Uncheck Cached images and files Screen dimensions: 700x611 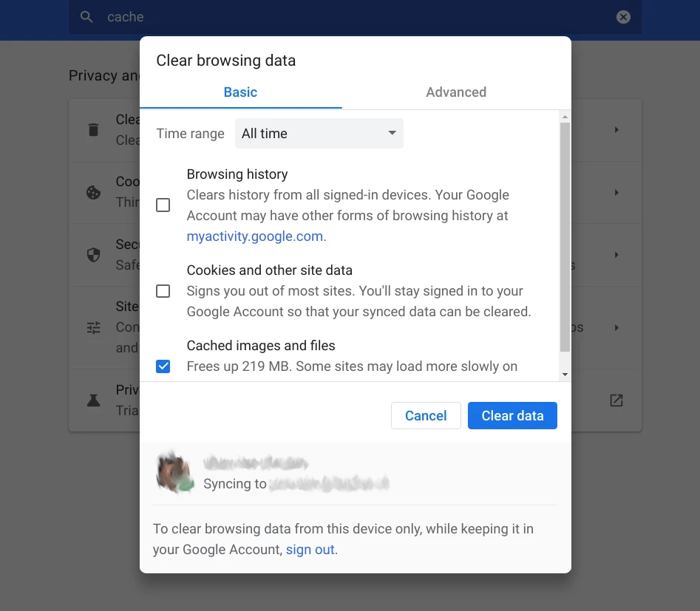pos(163,366)
